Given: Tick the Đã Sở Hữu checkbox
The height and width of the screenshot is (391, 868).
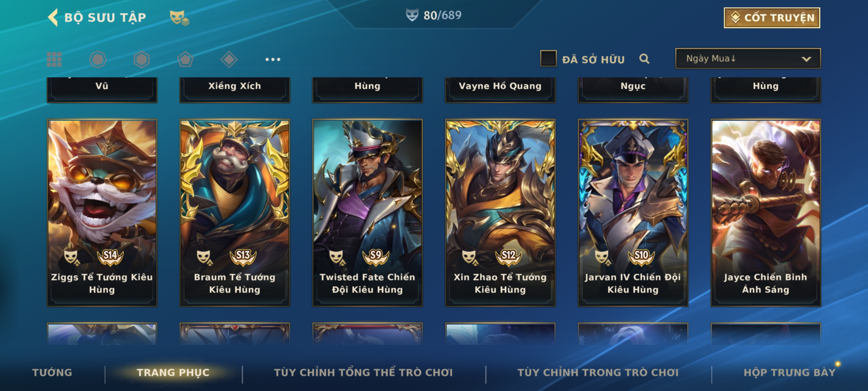Looking at the screenshot, I should [x=548, y=59].
